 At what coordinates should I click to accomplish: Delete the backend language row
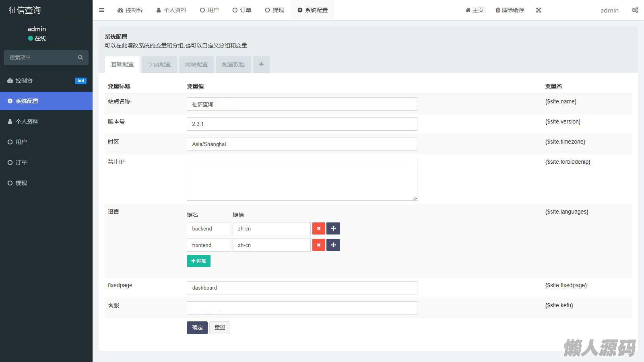pos(318,228)
